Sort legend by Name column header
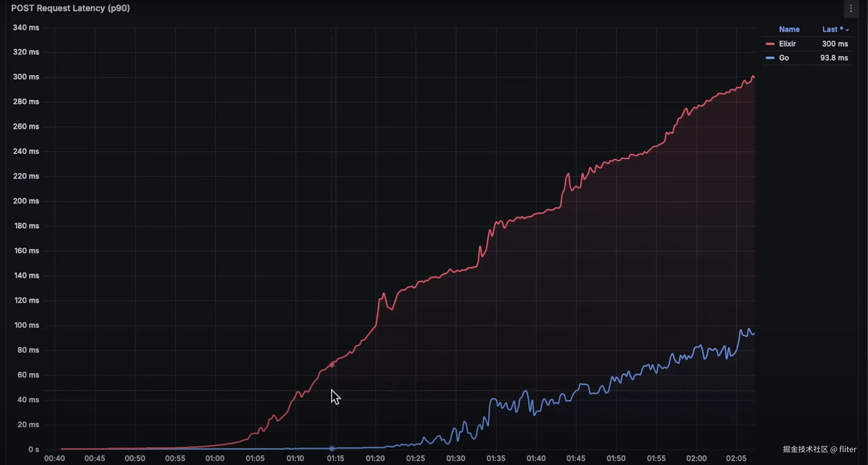The image size is (868, 465). point(789,30)
